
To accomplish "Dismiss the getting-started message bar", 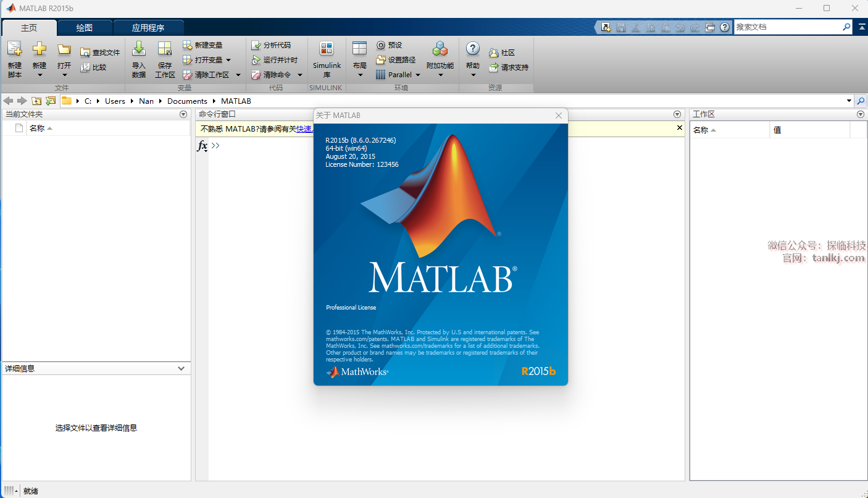I will coord(680,128).
